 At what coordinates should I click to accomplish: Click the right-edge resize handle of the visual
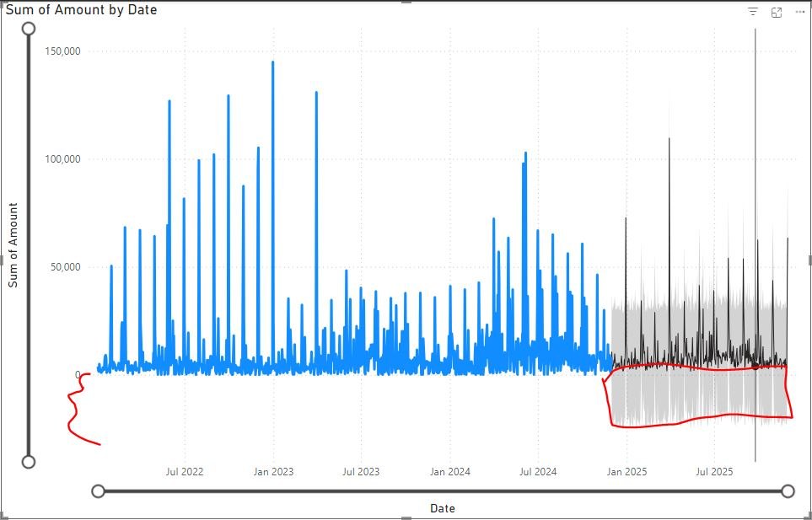click(810, 260)
